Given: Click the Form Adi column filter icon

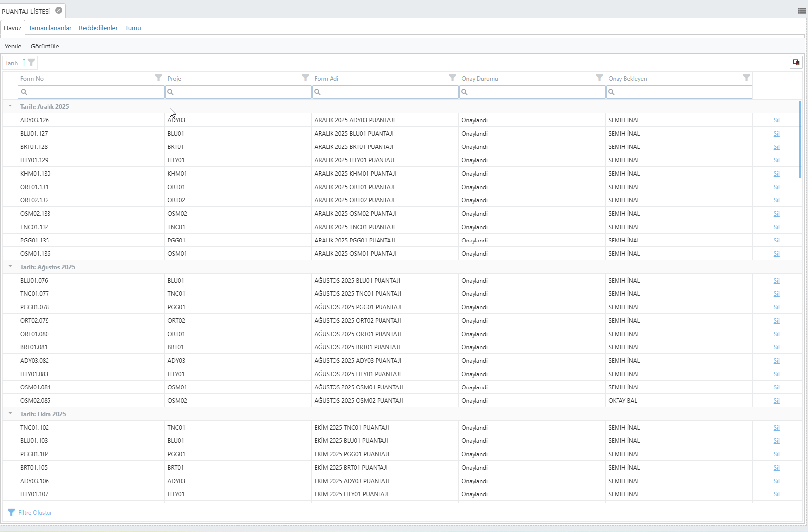Looking at the screenshot, I should [452, 78].
